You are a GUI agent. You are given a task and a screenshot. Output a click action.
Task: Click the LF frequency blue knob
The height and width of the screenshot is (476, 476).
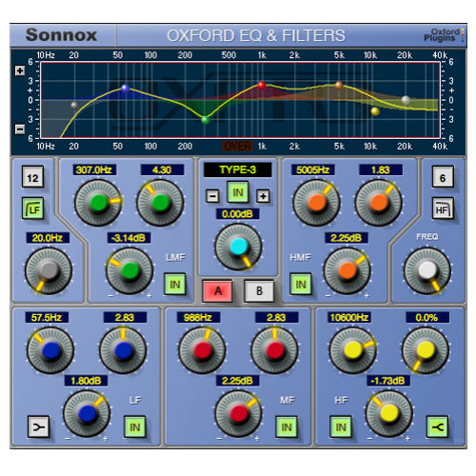tap(50, 350)
